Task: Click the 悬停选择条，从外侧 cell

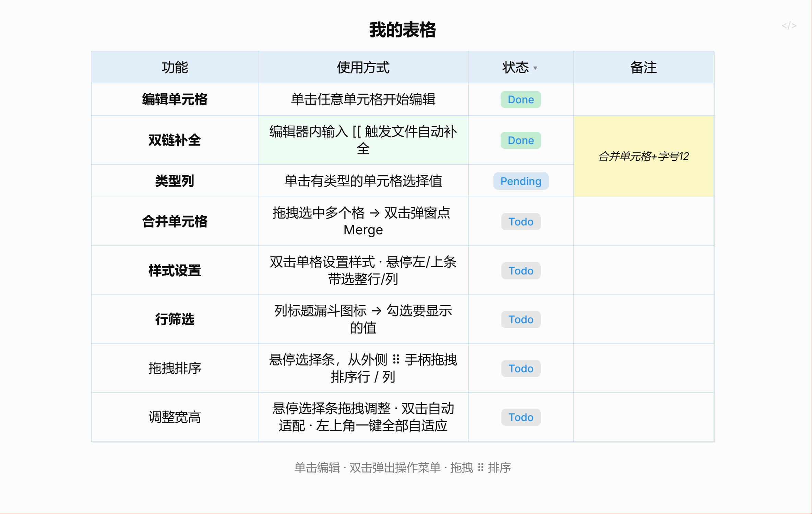Action: click(x=363, y=368)
